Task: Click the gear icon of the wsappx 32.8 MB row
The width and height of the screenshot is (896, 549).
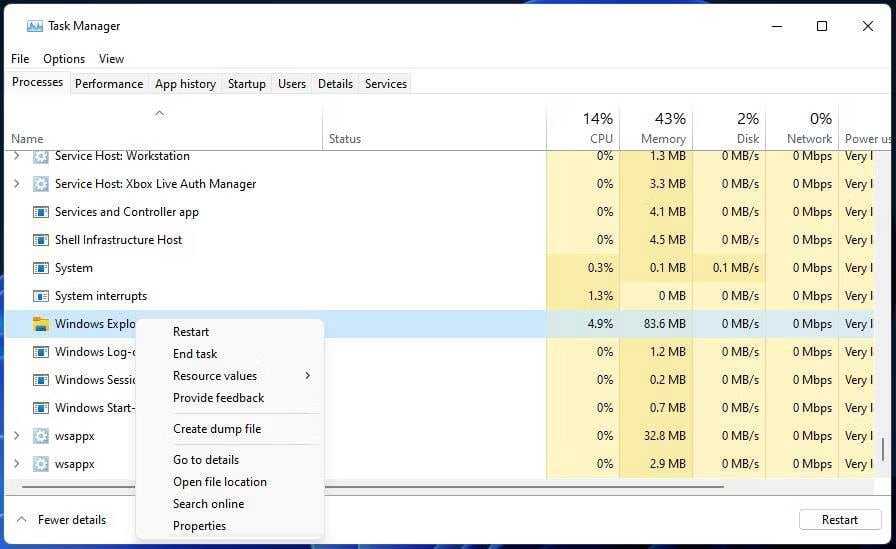Action: pyautogui.click(x=41, y=436)
